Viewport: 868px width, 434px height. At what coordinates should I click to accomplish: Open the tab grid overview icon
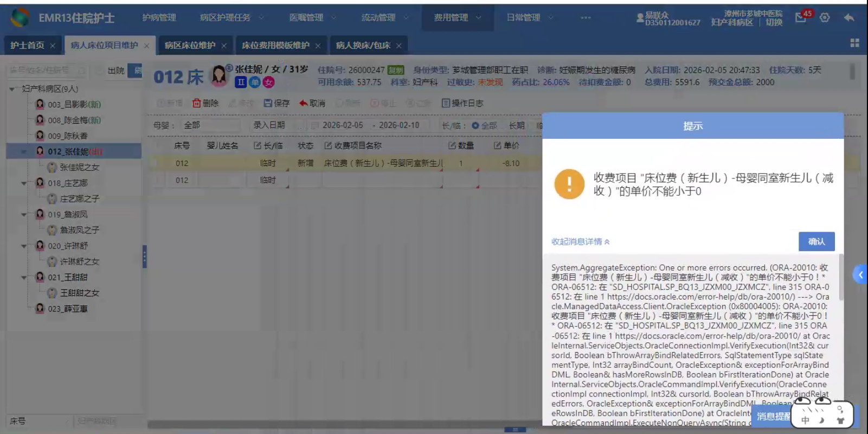pyautogui.click(x=855, y=43)
